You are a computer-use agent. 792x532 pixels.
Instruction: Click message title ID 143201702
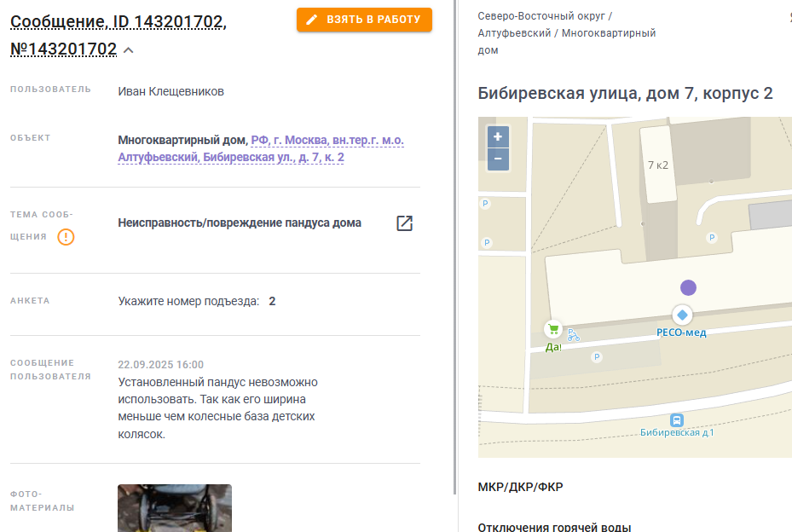119,35
